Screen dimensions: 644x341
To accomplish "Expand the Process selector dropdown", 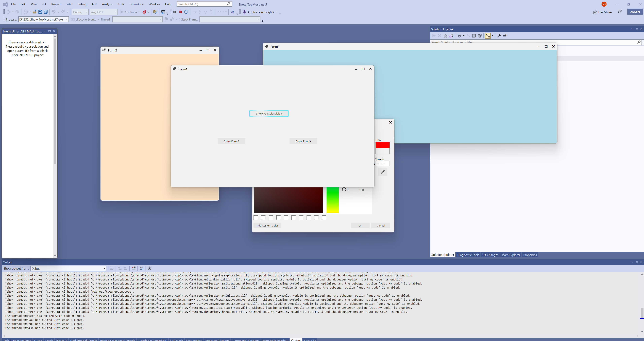I will 67,20.
